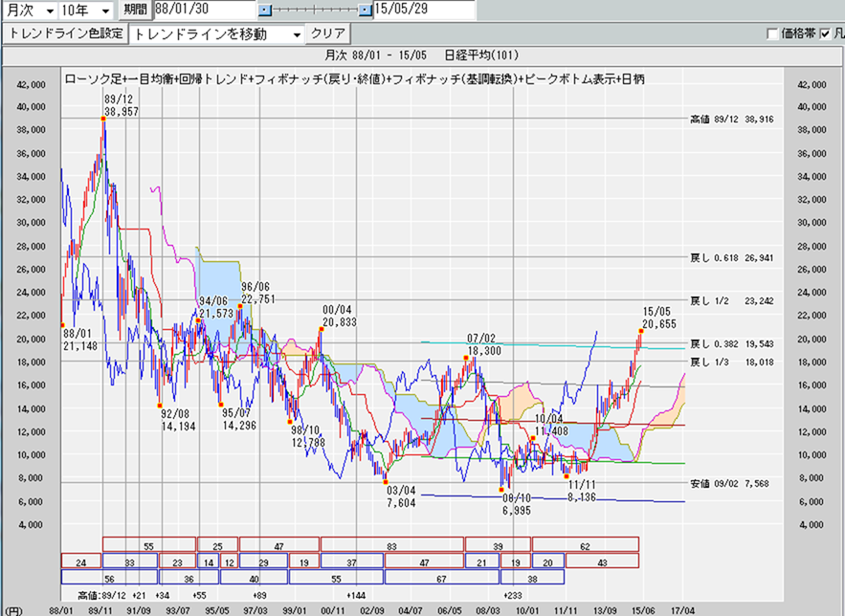Click the 15/05 20,655 latest peak marker
The image size is (845, 616).
[641, 331]
